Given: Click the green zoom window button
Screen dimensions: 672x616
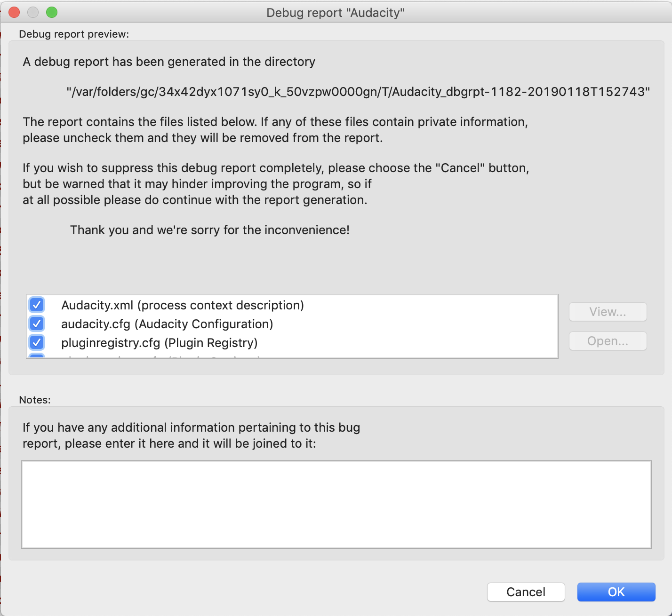Looking at the screenshot, I should tap(52, 12).
